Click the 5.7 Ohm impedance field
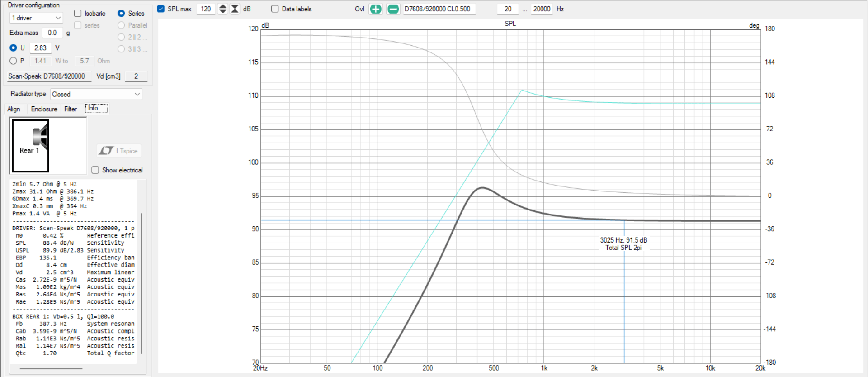The width and height of the screenshot is (868, 377). (85, 61)
